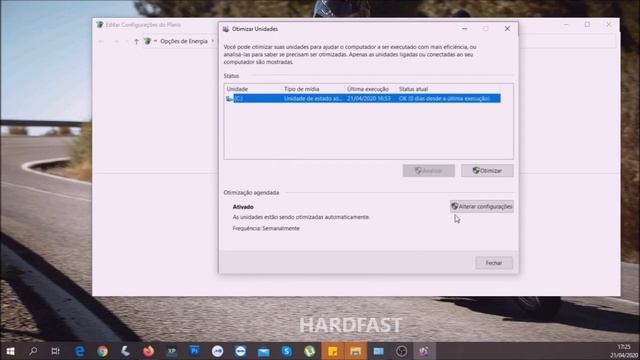Open the Otimizar Unidades taskbar icon
Viewport: 640px width, 360px height.
(424, 351)
